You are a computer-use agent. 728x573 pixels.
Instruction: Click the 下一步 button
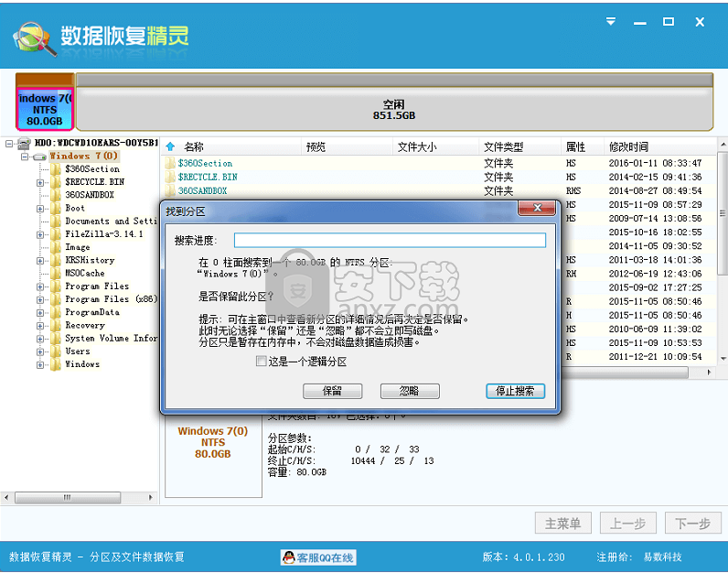tap(692, 524)
